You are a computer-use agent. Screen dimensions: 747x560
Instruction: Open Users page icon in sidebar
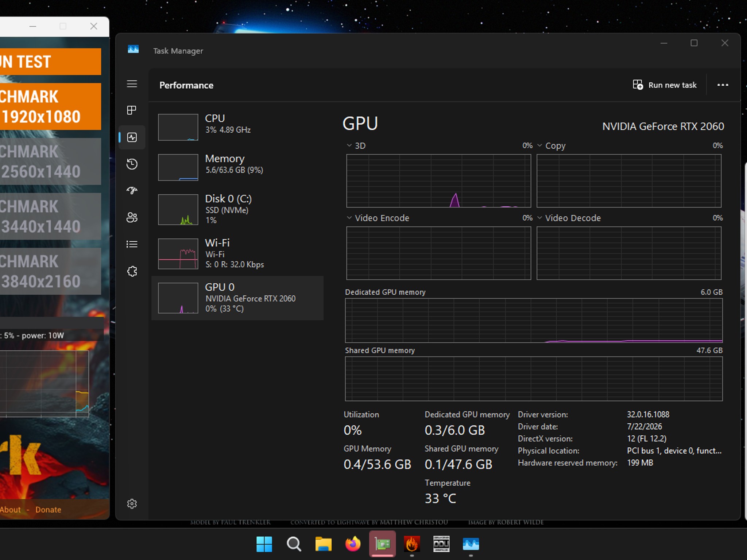pyautogui.click(x=132, y=217)
